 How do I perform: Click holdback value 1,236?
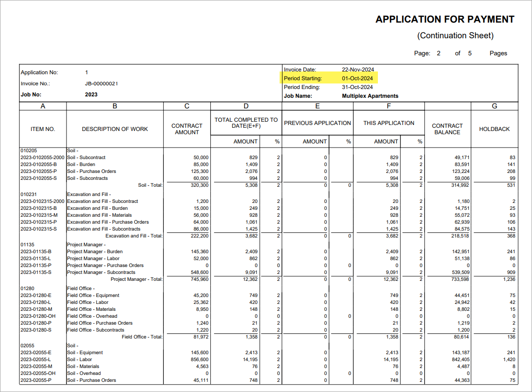point(509,279)
